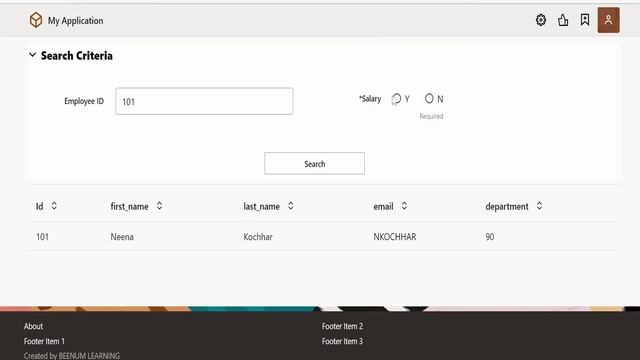Click the last_name column header text

(262, 207)
